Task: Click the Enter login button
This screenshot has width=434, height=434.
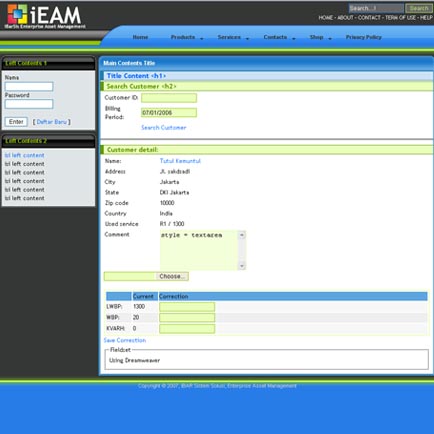Action: coord(16,122)
